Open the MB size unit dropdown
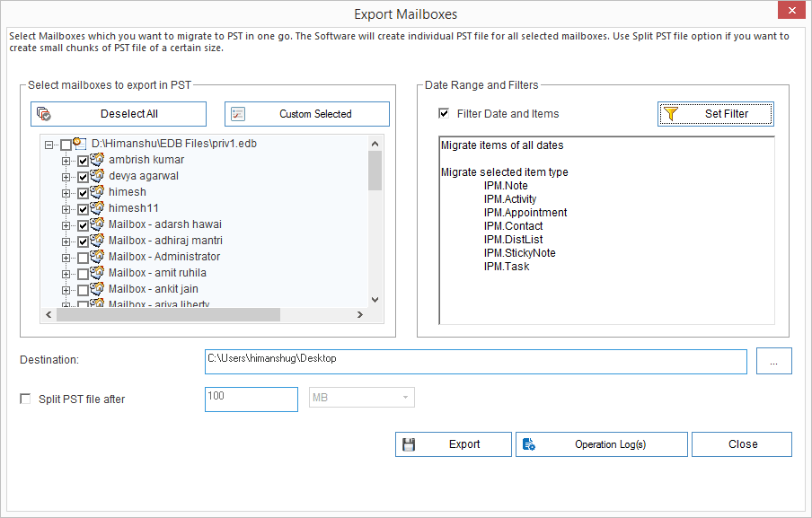 click(362, 398)
